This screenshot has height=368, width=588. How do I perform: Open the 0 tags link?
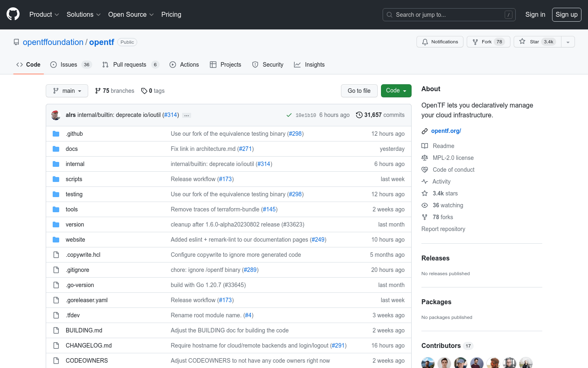[x=153, y=91]
